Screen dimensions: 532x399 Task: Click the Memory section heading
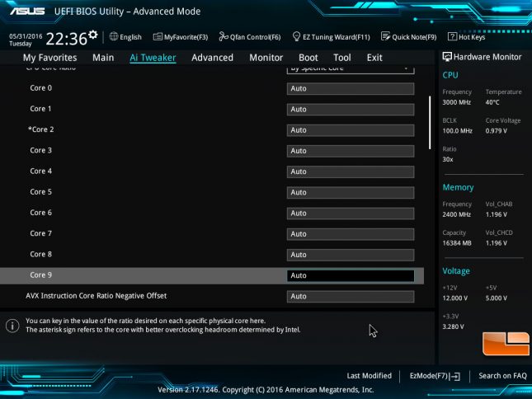458,187
